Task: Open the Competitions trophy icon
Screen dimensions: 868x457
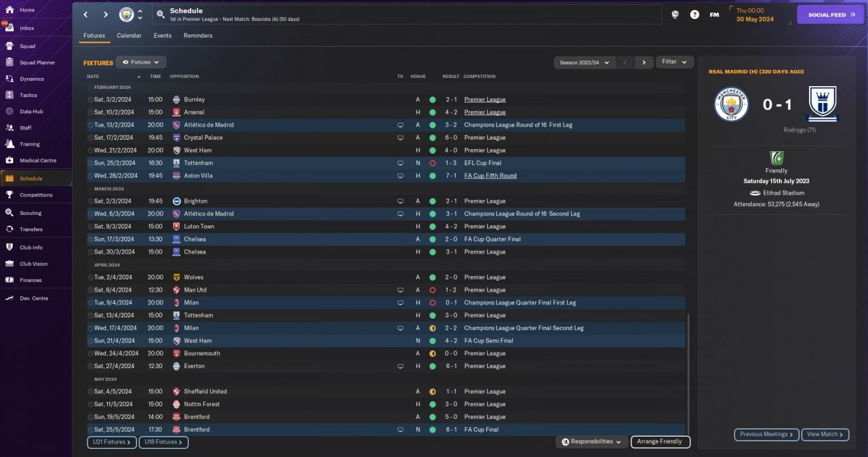Action: (x=9, y=195)
